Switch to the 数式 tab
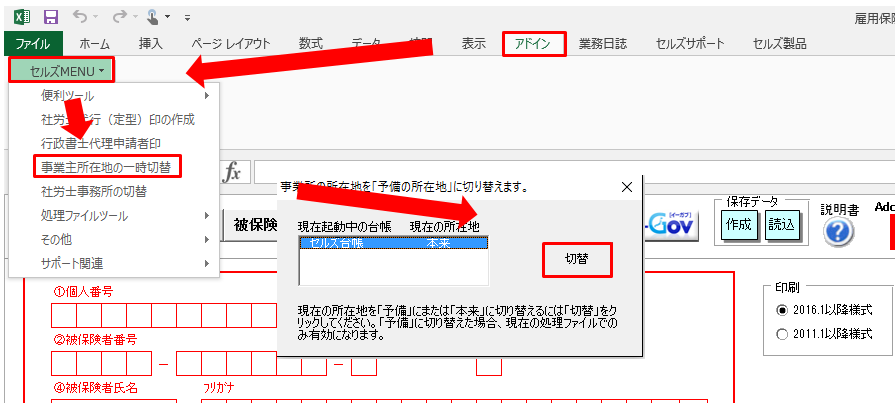The width and height of the screenshot is (895, 403). coord(311,43)
